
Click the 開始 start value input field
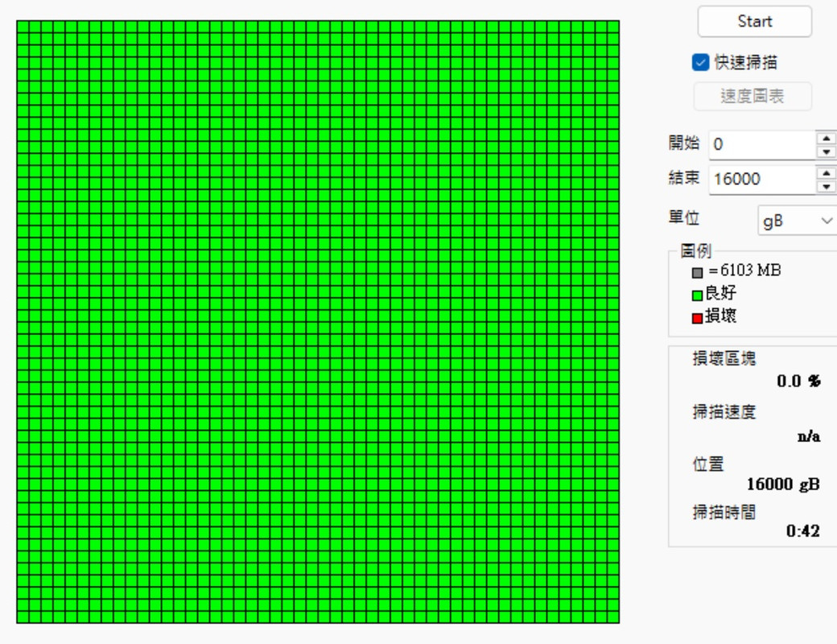(x=762, y=144)
